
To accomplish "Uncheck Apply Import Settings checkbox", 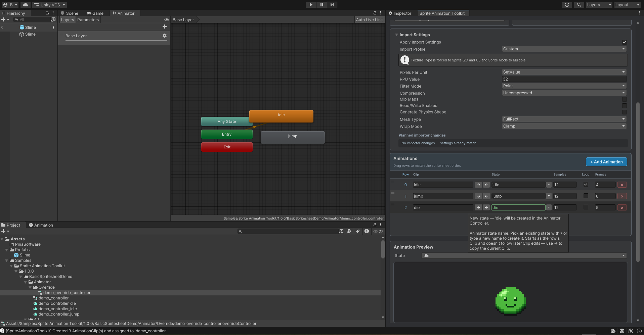I will [624, 42].
